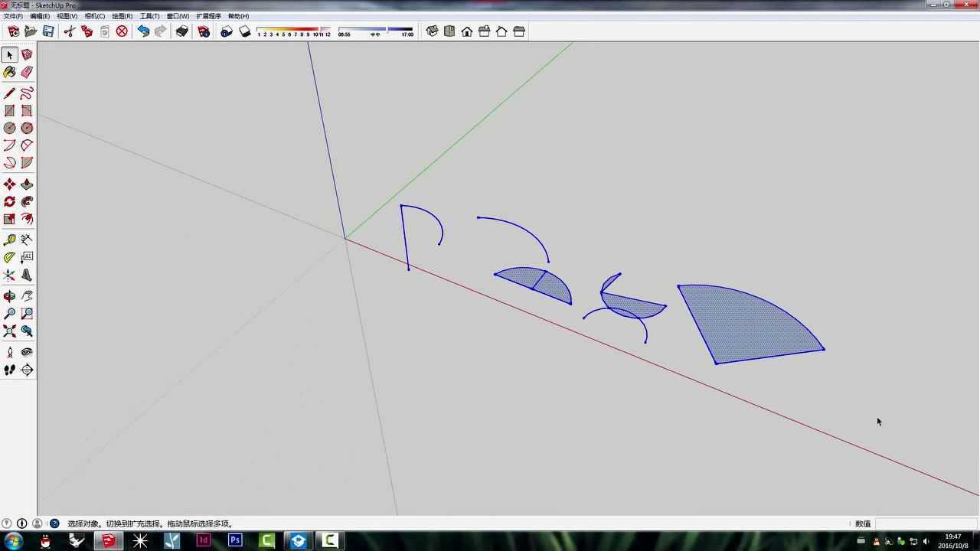Expand the 扩展程序 menu
The width and height of the screenshot is (980, 551).
coord(208,16)
